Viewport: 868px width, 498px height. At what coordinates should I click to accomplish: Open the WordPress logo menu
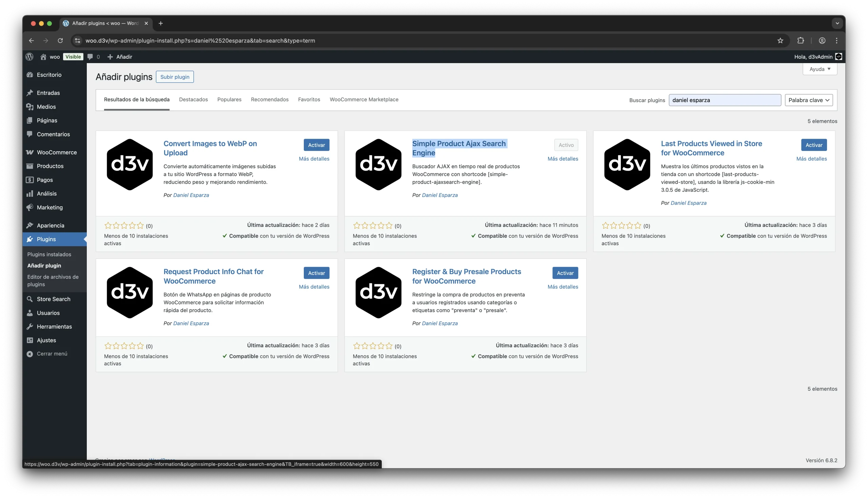pyautogui.click(x=29, y=57)
